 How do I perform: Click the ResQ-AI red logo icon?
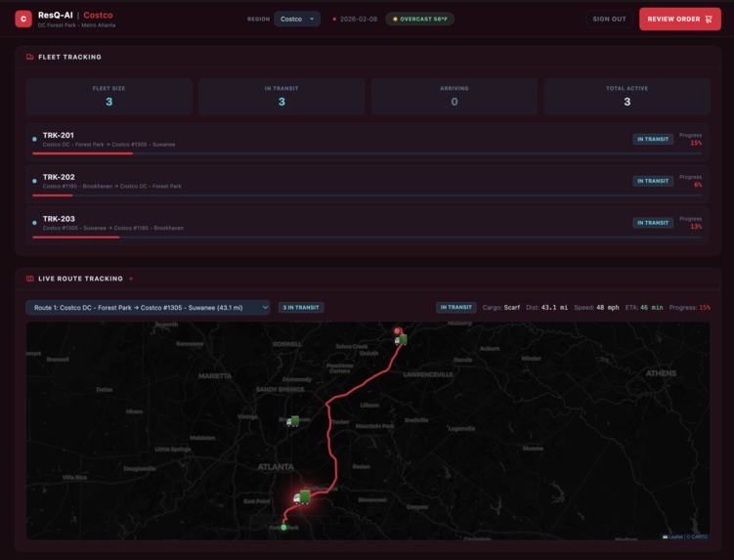23,19
